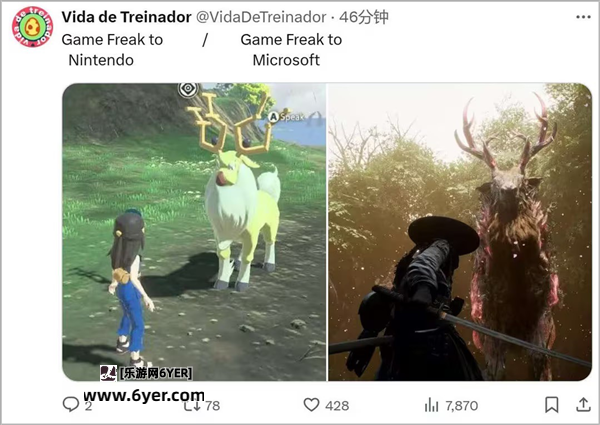Screen dimensions: 600x425
Task: Click the 乐游网6YER watermark logo
Action: point(146,373)
